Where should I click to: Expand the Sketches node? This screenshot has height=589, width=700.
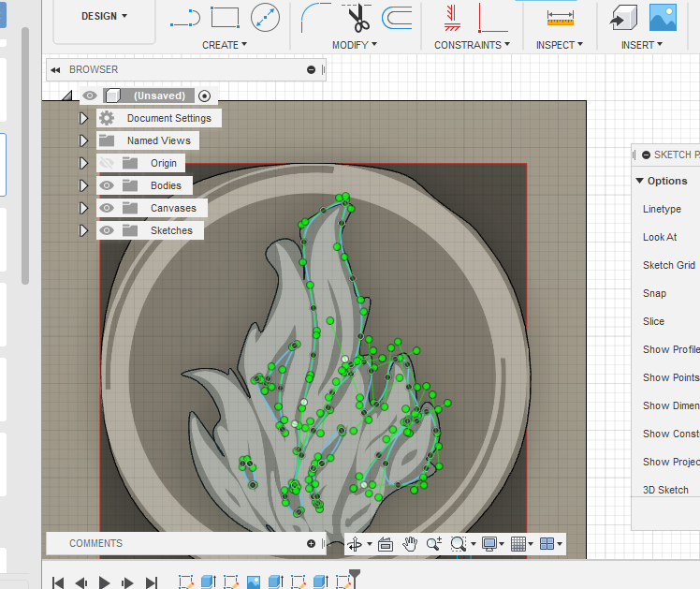(83, 230)
